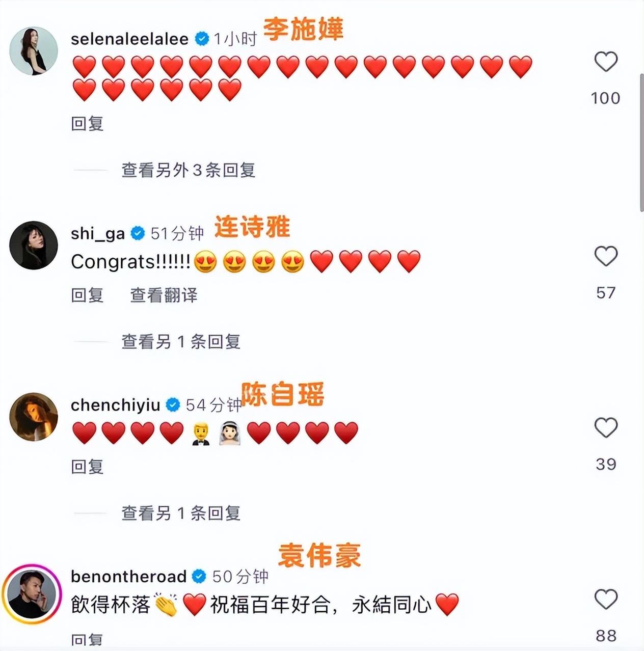Click verified badge beside benontheroad
Image resolution: width=644 pixels, height=651 pixels.
pyautogui.click(x=199, y=577)
